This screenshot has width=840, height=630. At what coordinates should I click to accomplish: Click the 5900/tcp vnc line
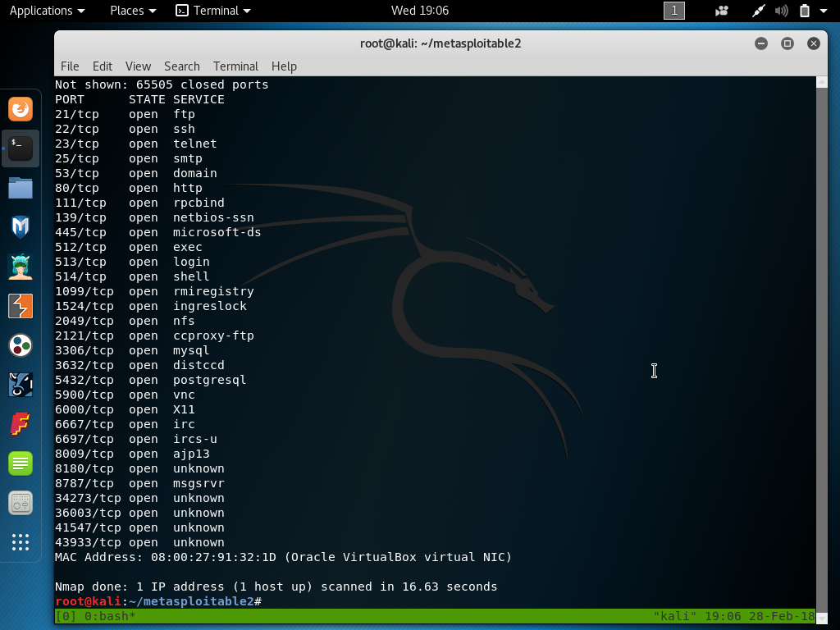pyautogui.click(x=125, y=395)
